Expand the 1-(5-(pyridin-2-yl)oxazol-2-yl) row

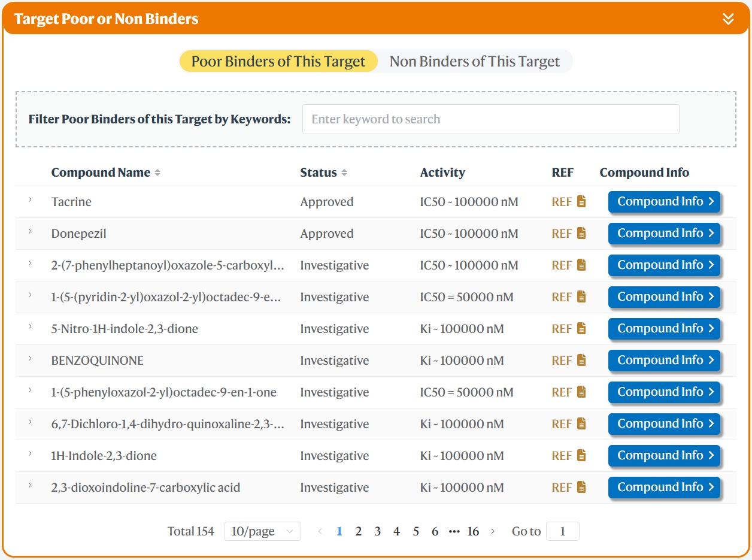30,295
